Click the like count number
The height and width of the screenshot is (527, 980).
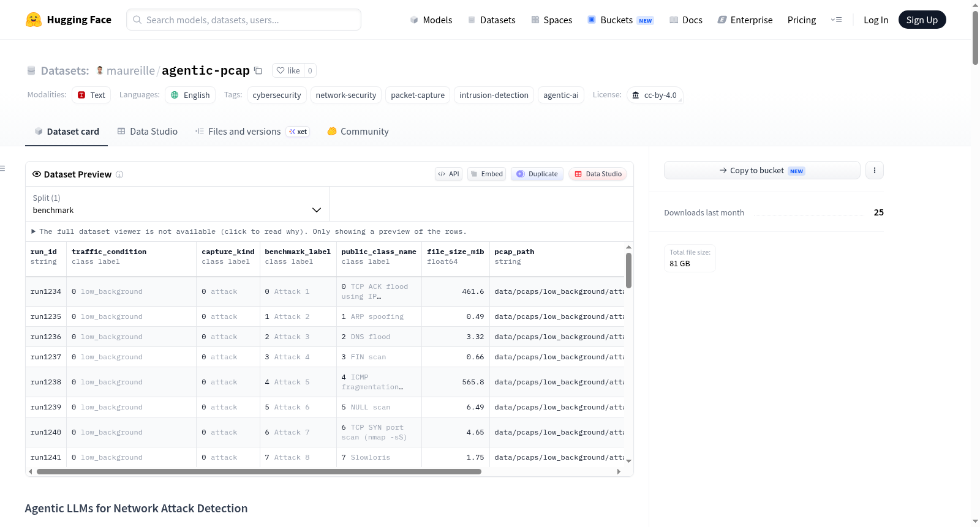click(310, 70)
